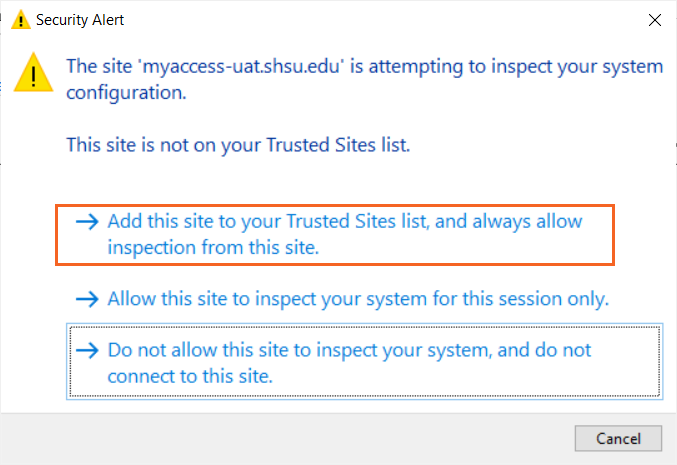
Task: Click the large yellow warning triangle icon
Action: coord(34,72)
